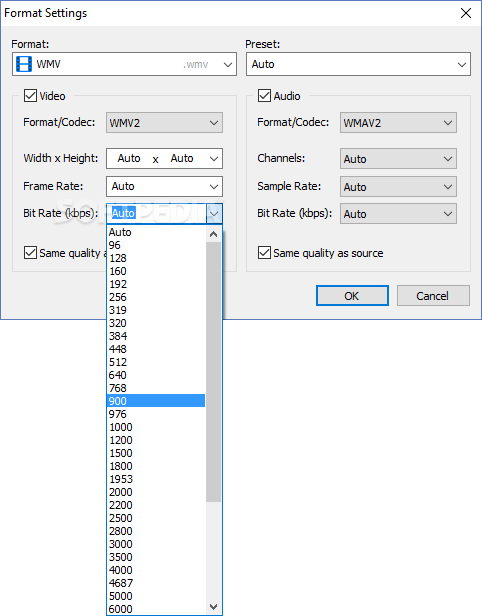Choose the 384 bit rate option
This screenshot has height=616, width=482.
coord(156,336)
